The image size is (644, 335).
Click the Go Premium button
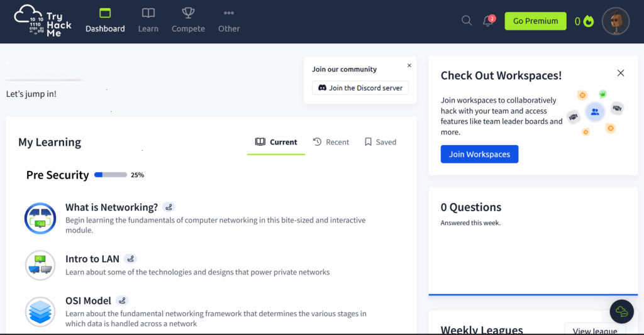(535, 21)
